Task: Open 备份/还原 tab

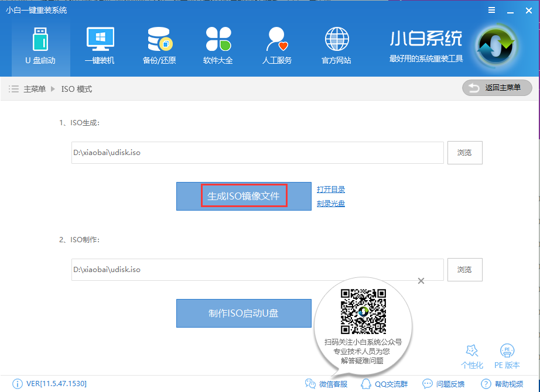Action: coord(159,46)
